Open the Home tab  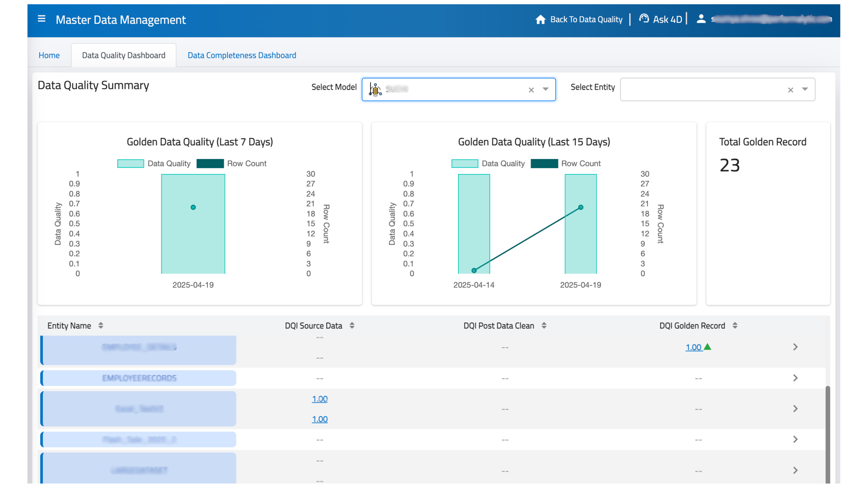(x=49, y=55)
